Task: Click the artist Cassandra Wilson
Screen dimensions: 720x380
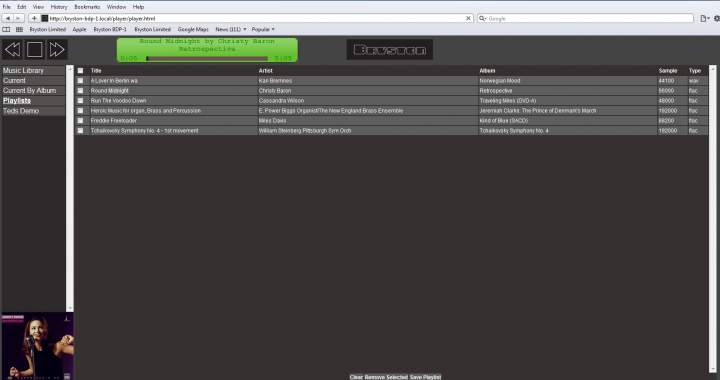Action: coord(281,101)
